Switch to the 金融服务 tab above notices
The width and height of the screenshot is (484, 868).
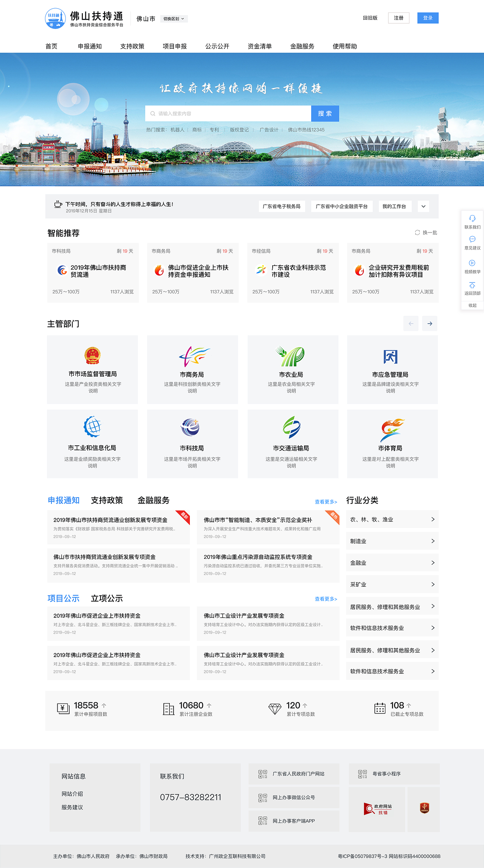(x=154, y=501)
